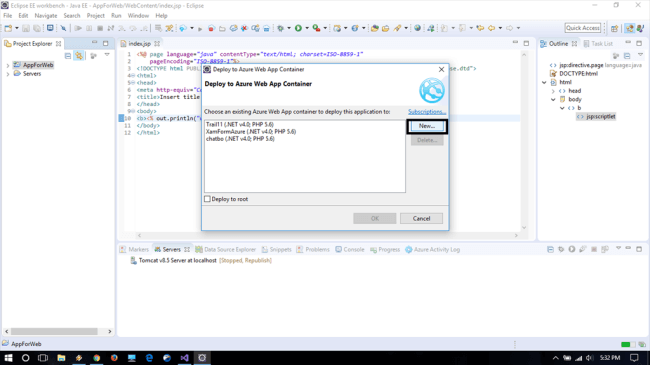
Task: Switch to the Problems tab
Action: coord(313,249)
